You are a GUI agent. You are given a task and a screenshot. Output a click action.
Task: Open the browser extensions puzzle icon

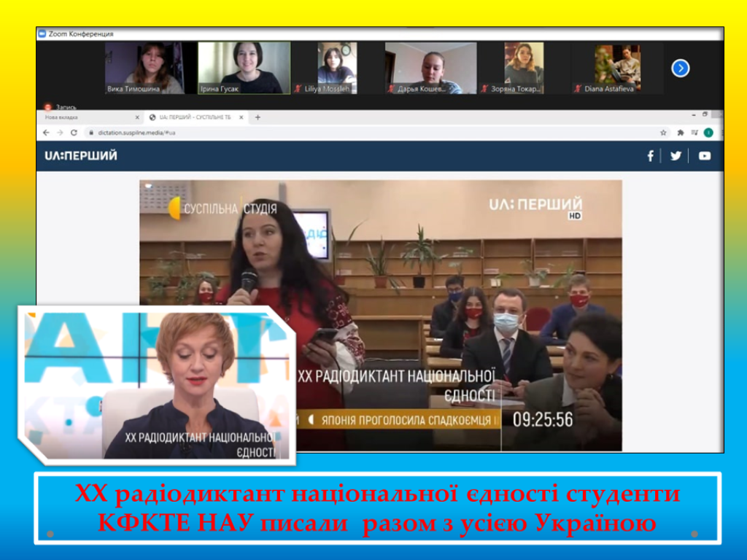(x=681, y=133)
